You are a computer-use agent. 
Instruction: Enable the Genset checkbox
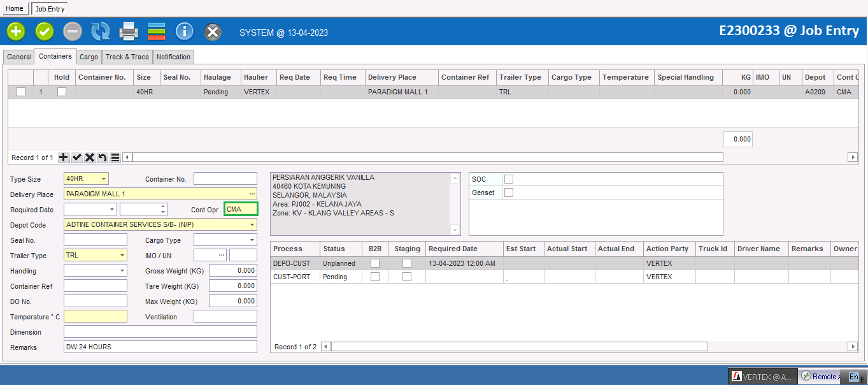click(509, 192)
